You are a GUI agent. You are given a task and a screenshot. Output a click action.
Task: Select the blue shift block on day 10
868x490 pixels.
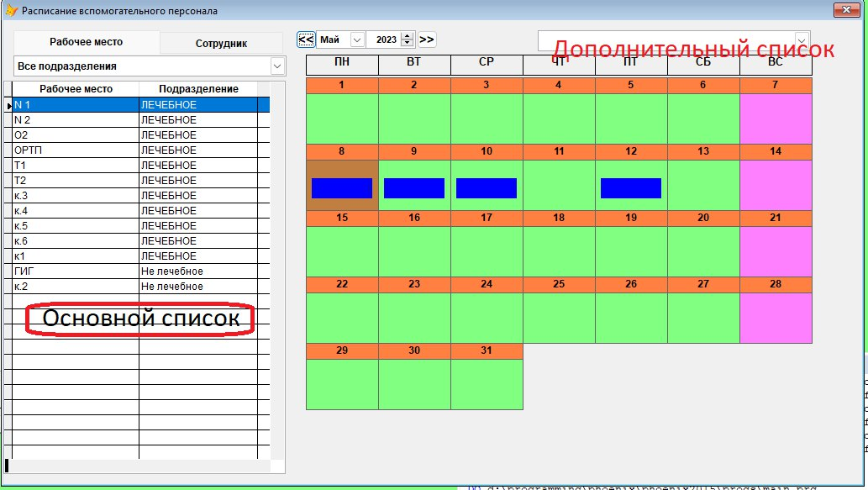point(486,188)
